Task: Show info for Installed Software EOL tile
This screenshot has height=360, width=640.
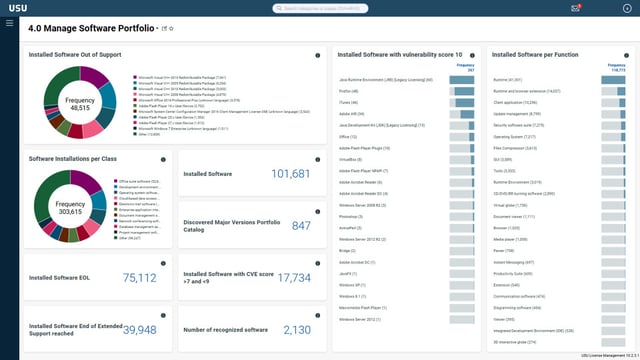Action: 163,263
